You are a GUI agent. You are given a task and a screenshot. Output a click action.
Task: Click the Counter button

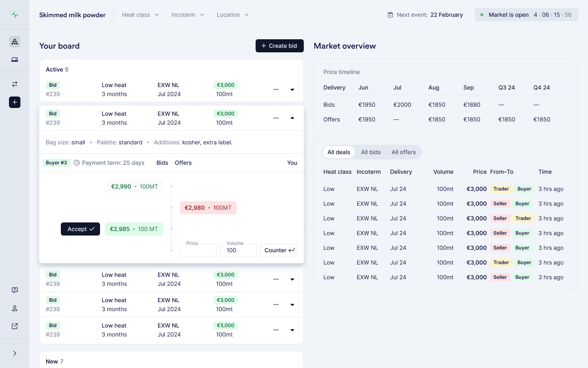[279, 250]
